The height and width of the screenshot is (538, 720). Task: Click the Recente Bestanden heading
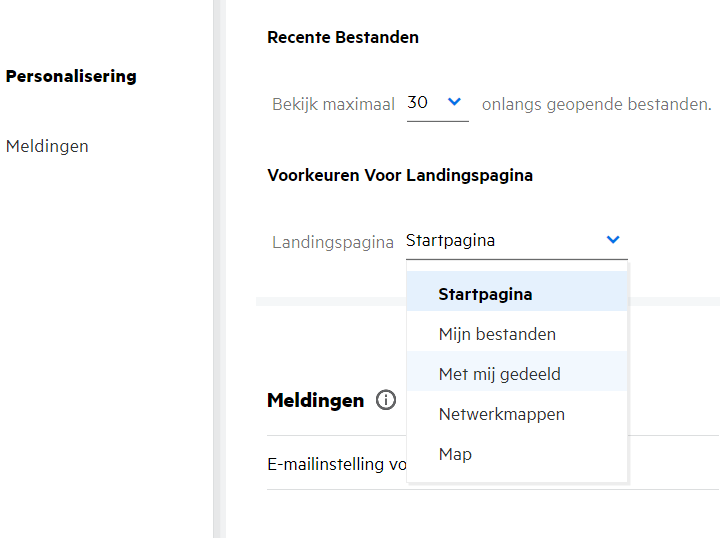click(x=343, y=37)
